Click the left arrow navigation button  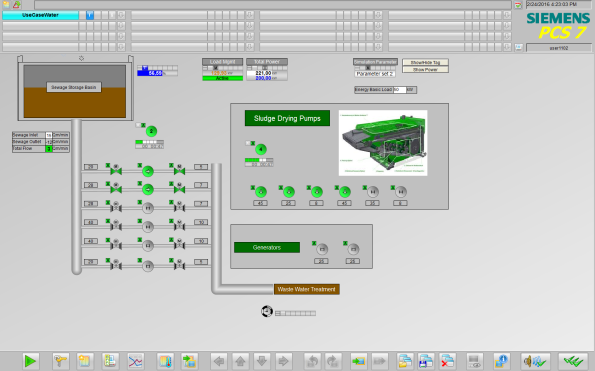coord(219,361)
